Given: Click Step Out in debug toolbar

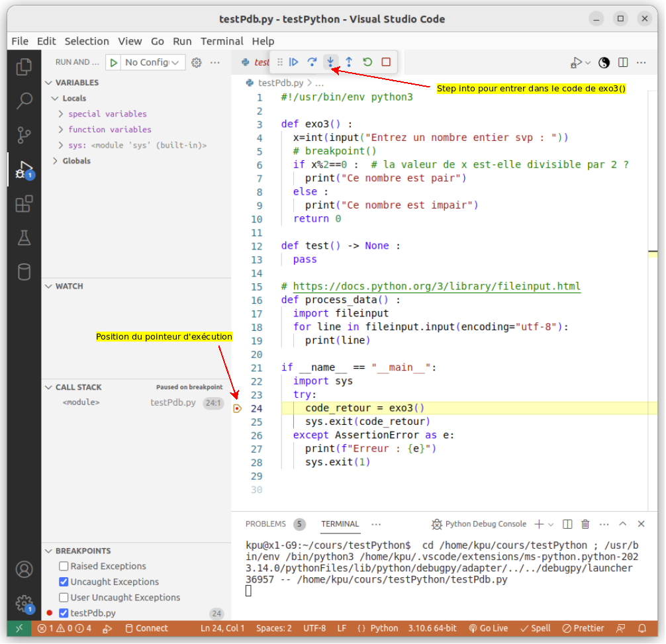Looking at the screenshot, I should click(x=349, y=62).
